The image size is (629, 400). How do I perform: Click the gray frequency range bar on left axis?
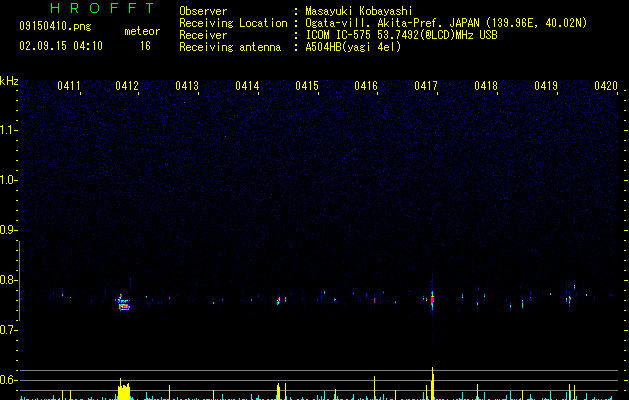[x=19, y=281]
